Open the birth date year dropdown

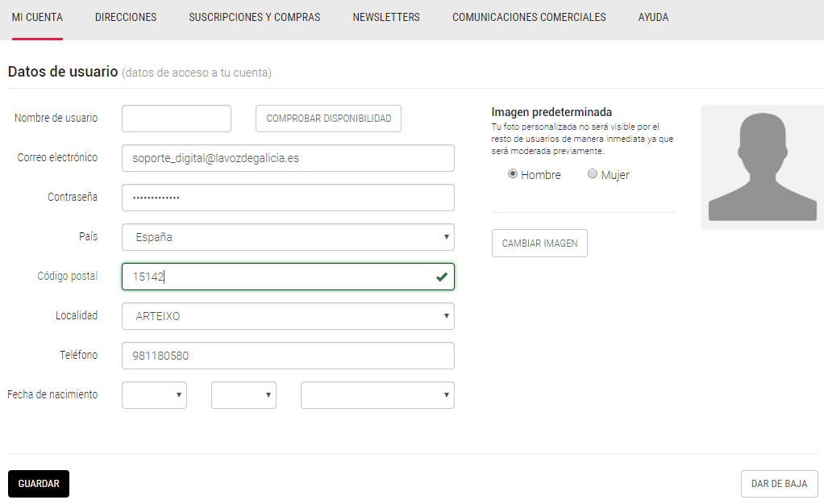(x=377, y=395)
